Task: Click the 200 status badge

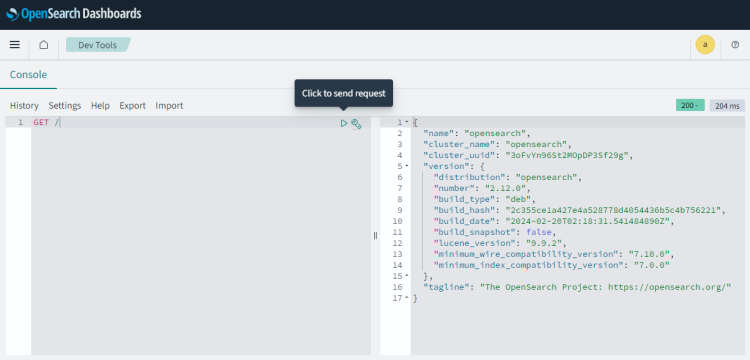Action: [690, 105]
